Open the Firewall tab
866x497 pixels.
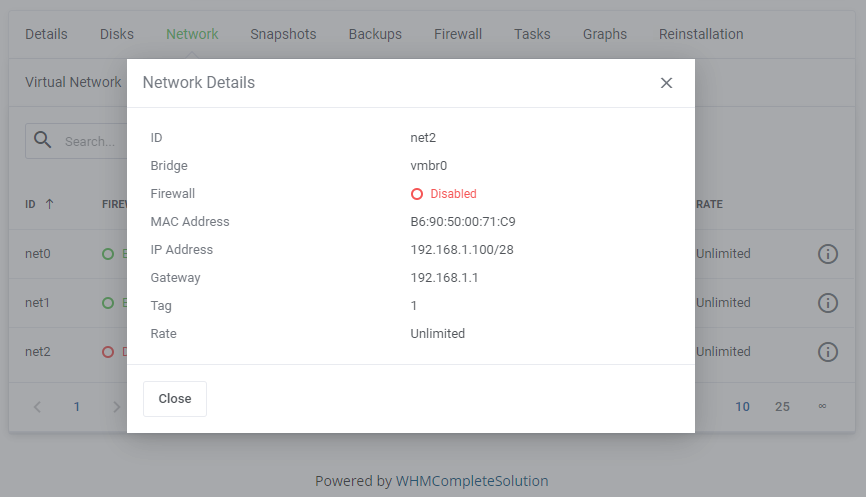458,34
